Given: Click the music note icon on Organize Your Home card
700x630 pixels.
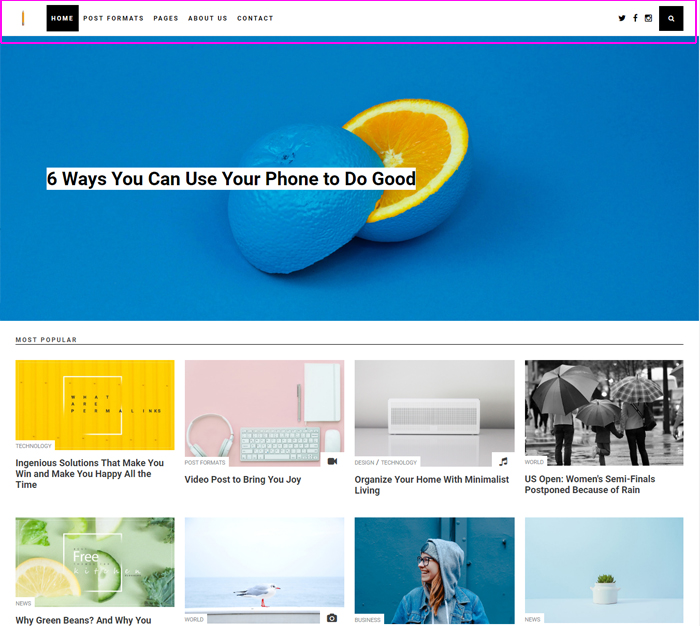Looking at the screenshot, I should click(503, 461).
